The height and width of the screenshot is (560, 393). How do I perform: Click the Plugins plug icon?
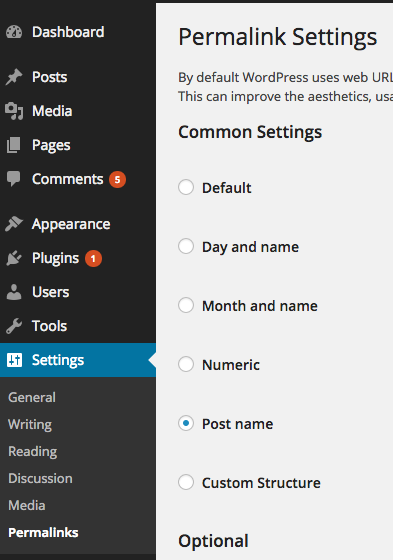click(x=14, y=258)
